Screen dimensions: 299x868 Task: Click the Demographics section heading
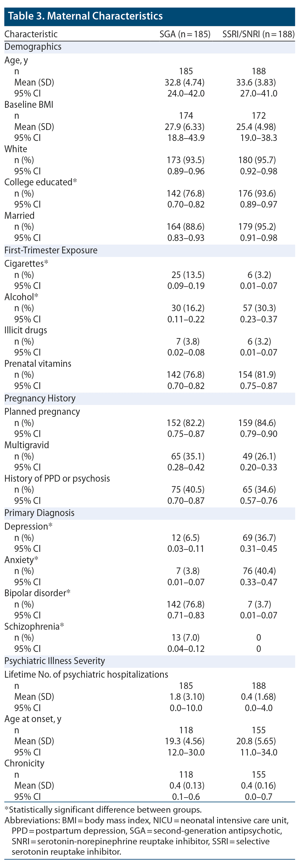coord(33,46)
